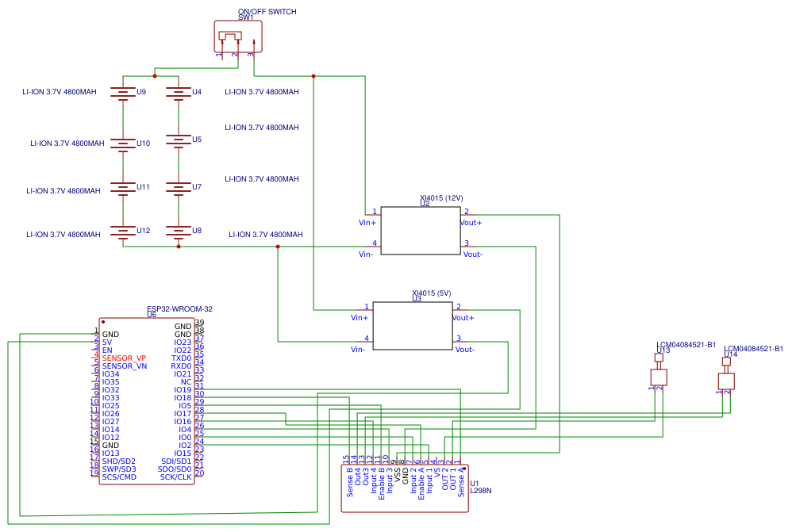Click the IO13 pin label
The height and width of the screenshot is (532, 792).
[110, 454]
